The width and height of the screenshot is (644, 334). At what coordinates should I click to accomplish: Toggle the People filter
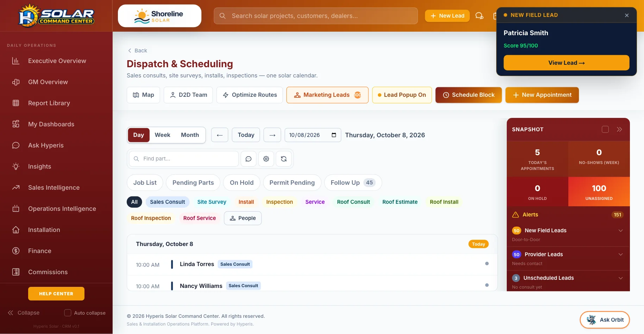[243, 218]
